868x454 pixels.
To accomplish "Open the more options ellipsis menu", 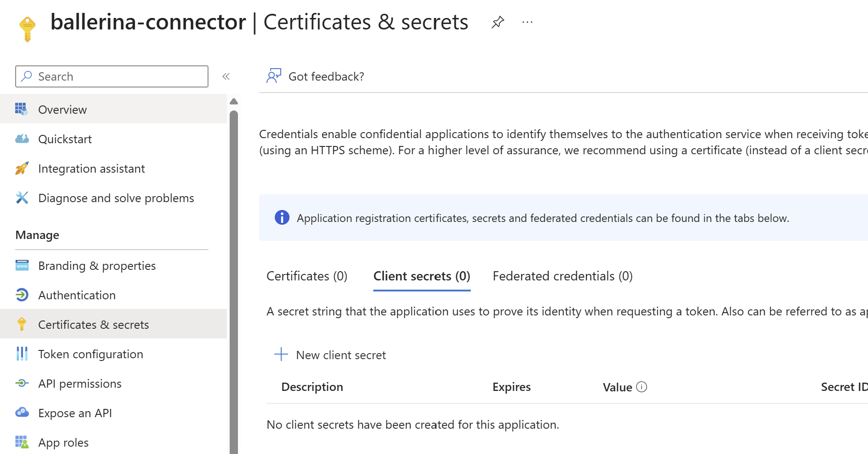I will point(527,22).
